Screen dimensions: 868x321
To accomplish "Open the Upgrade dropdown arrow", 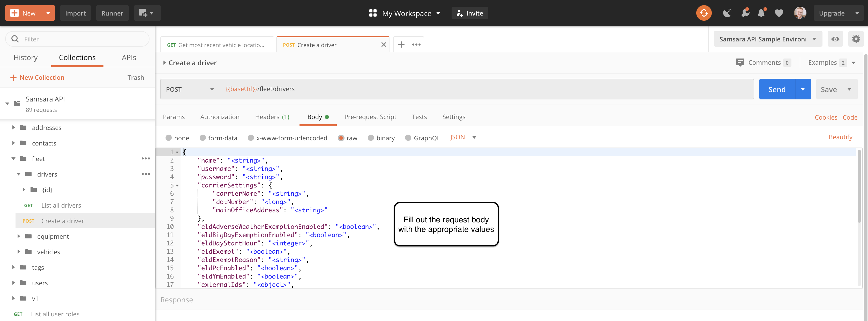I will click(x=857, y=13).
